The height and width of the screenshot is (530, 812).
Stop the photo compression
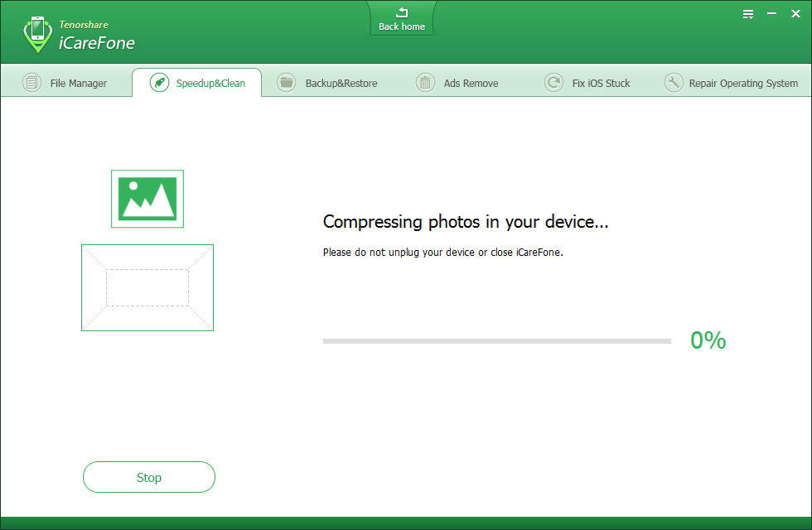coord(149,477)
